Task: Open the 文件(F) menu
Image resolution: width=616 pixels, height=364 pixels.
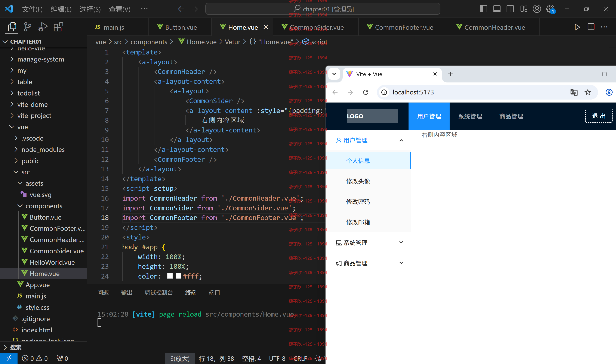Action: pyautogui.click(x=32, y=9)
